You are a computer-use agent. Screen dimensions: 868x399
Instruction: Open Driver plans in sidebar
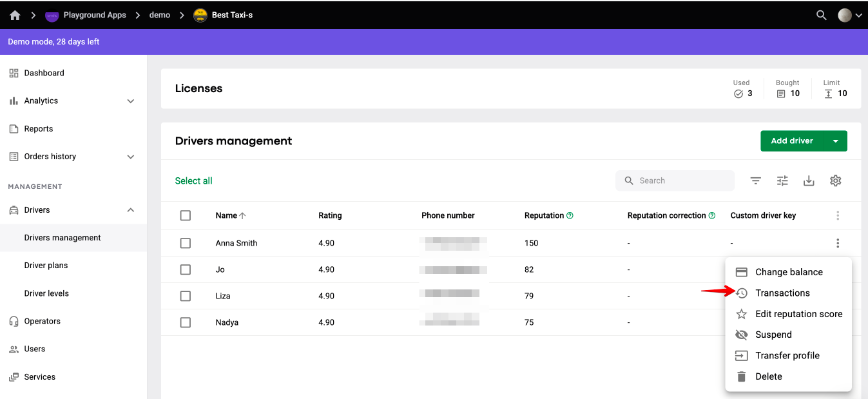pos(46,266)
